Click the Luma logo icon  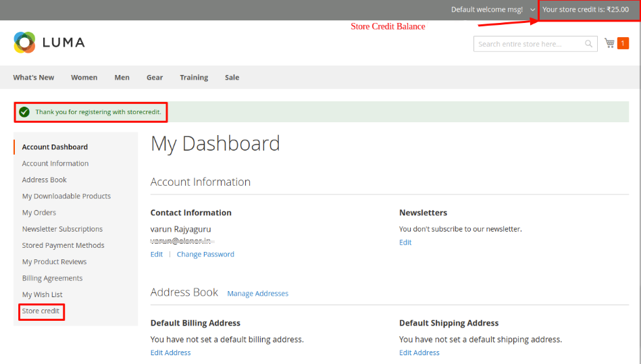pyautogui.click(x=24, y=43)
